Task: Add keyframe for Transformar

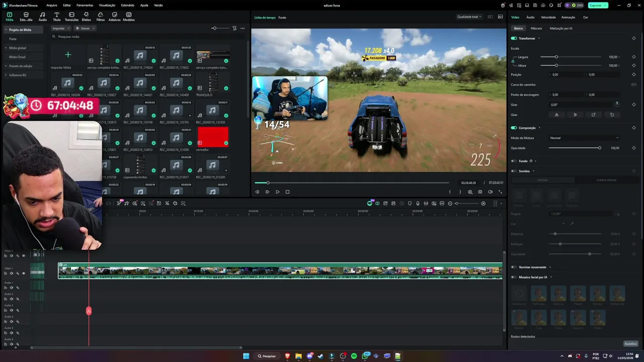Action: tap(633, 38)
